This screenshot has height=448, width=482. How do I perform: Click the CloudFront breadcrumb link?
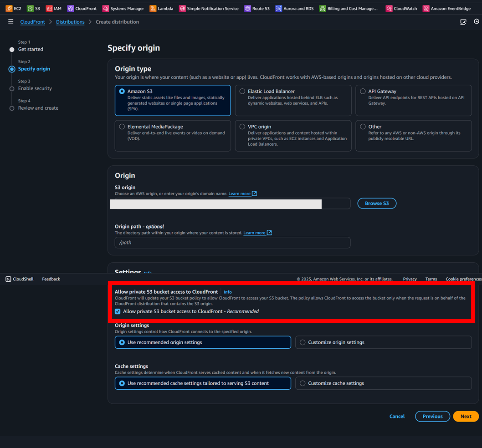[x=33, y=22]
